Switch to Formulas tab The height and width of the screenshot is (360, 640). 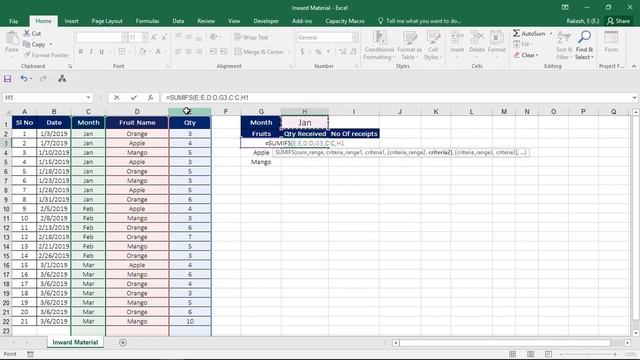147,21
